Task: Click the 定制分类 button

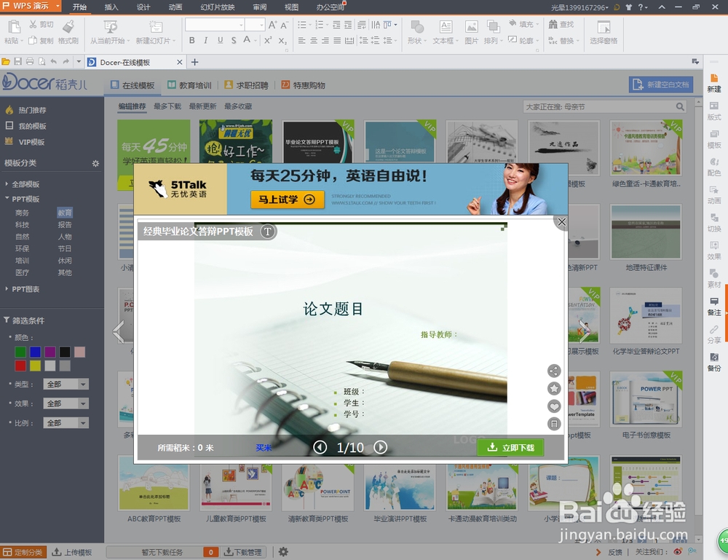Action: (23, 552)
